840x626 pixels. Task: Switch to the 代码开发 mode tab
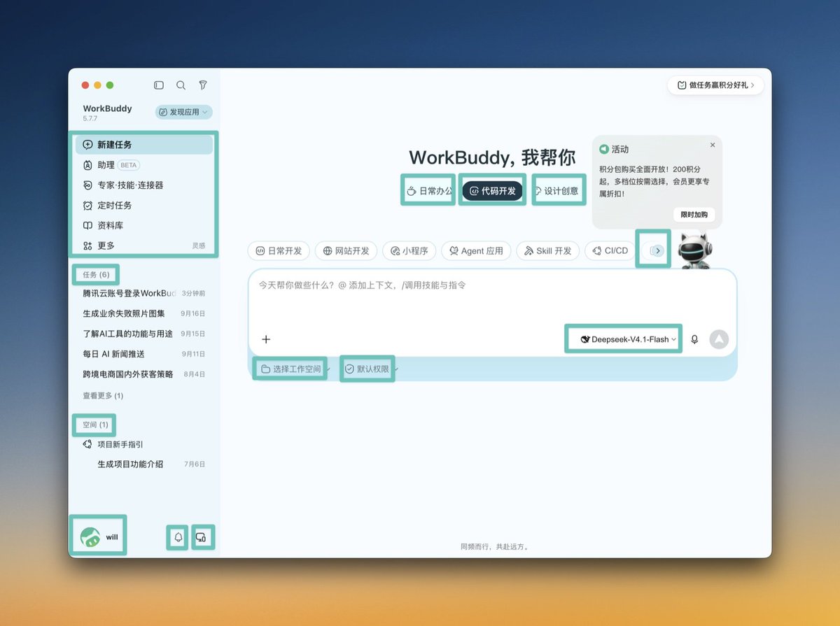tap(493, 190)
